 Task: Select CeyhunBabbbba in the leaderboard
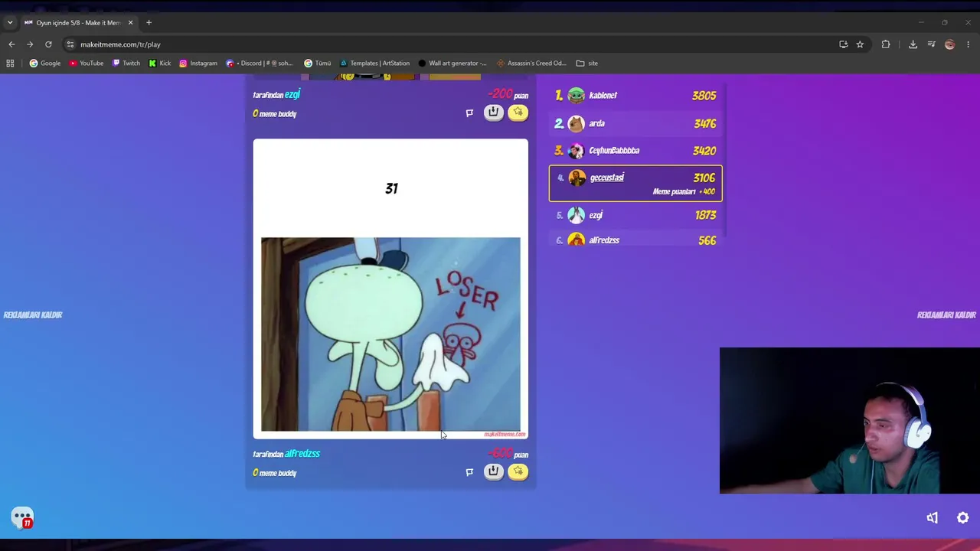[x=635, y=151]
